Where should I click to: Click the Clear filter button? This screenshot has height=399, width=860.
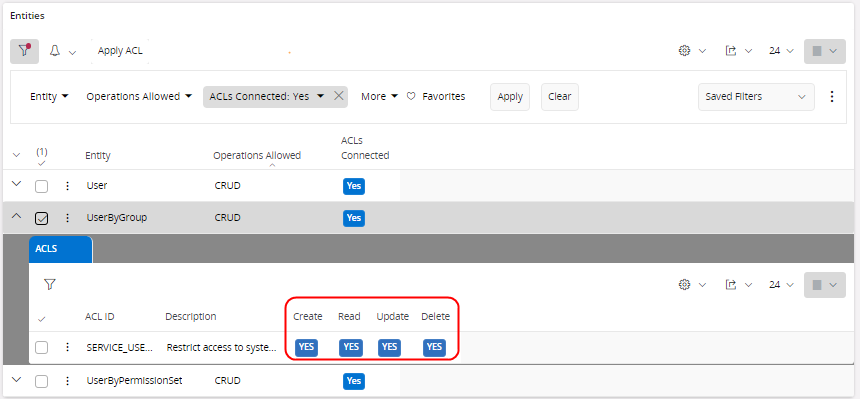pos(559,97)
